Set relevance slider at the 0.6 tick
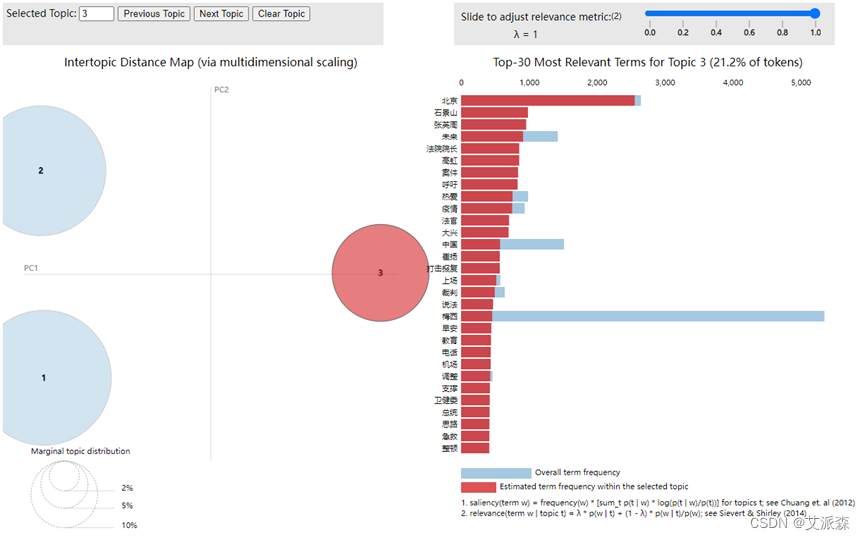865x540 pixels. pos(749,13)
